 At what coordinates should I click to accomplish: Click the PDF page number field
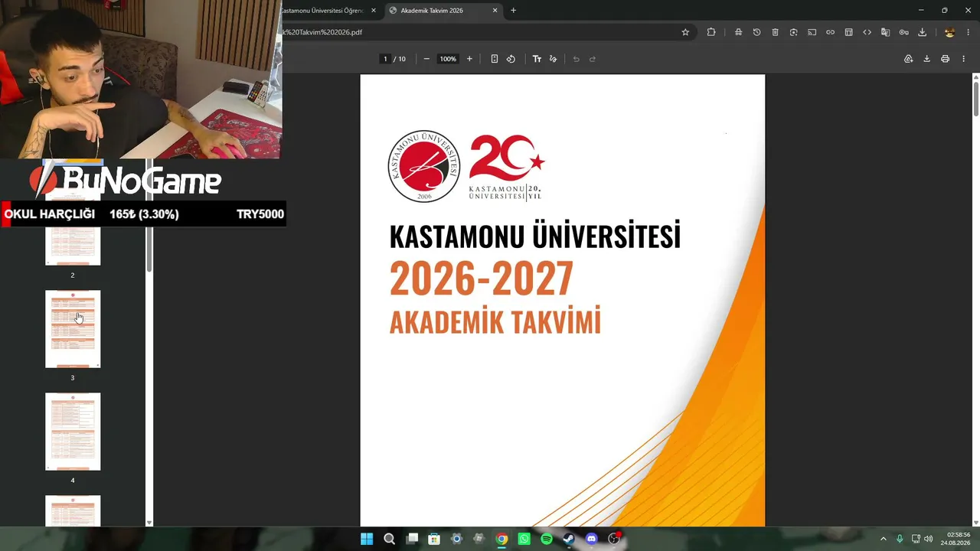(386, 59)
